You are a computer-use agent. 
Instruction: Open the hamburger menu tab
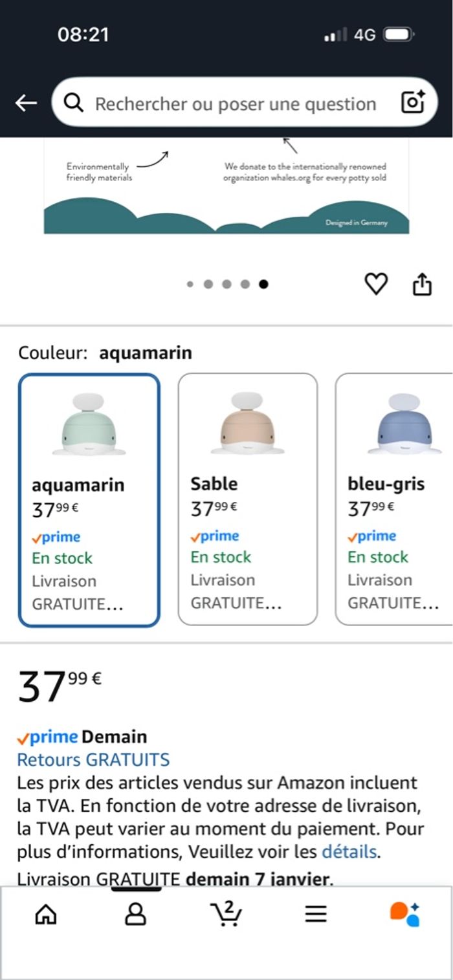(x=316, y=913)
